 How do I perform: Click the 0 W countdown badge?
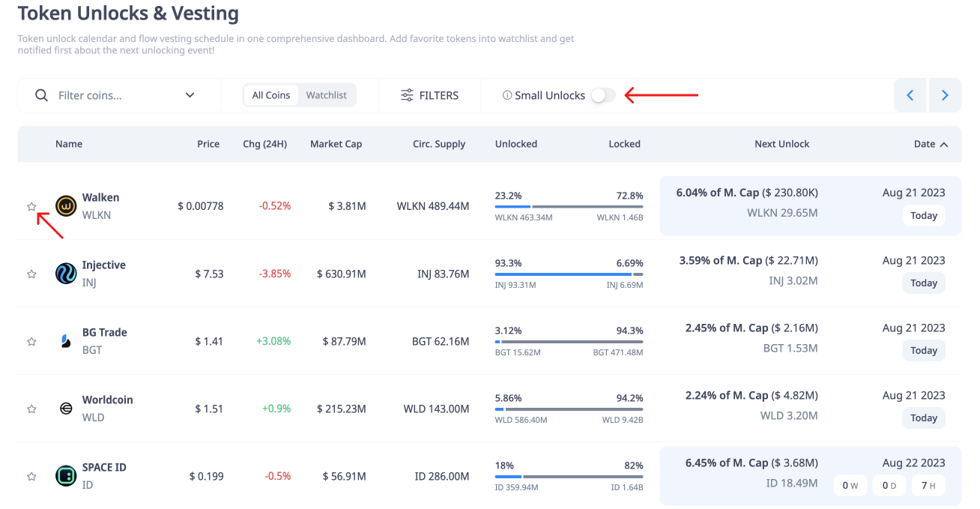[850, 485]
